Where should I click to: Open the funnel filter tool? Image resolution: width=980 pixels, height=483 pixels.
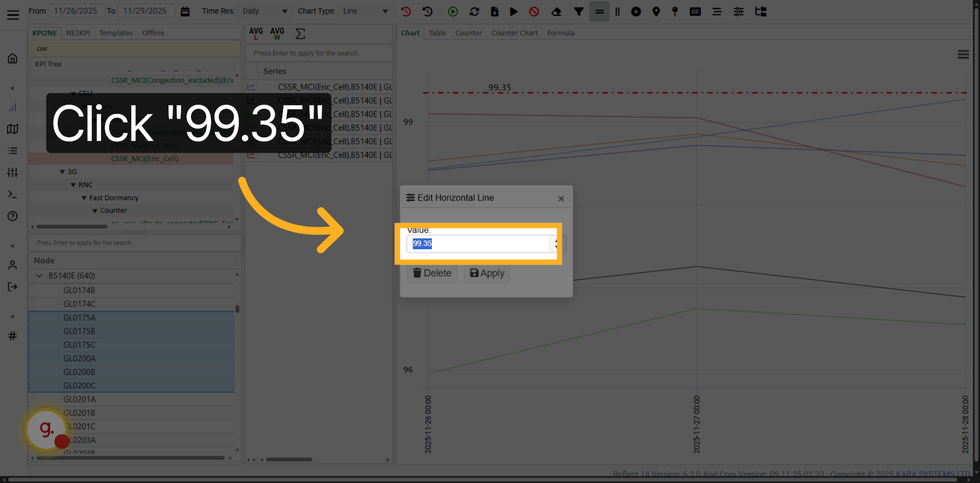click(x=579, y=11)
